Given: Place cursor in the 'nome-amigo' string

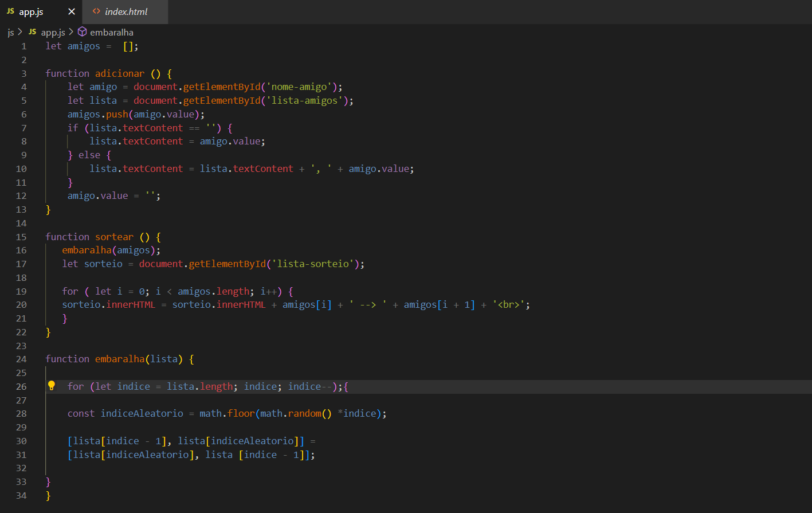Looking at the screenshot, I should [299, 87].
